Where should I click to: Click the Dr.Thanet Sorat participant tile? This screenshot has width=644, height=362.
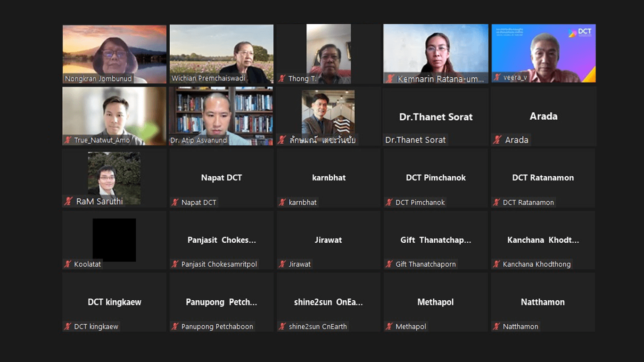coord(436,116)
